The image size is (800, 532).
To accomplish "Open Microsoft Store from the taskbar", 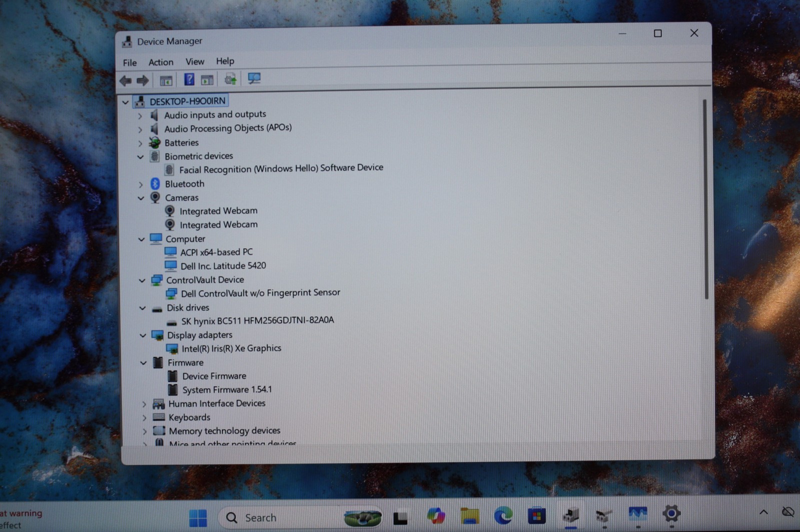I will pos(536,515).
